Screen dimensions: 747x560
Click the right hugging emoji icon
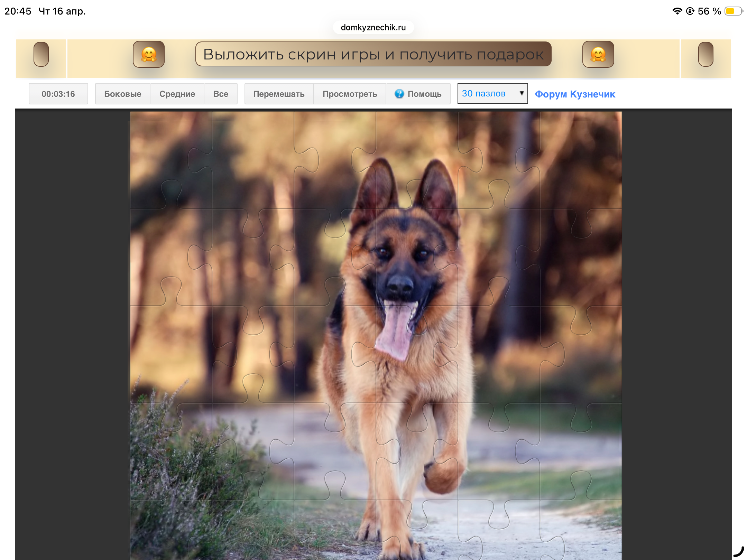coord(598,54)
